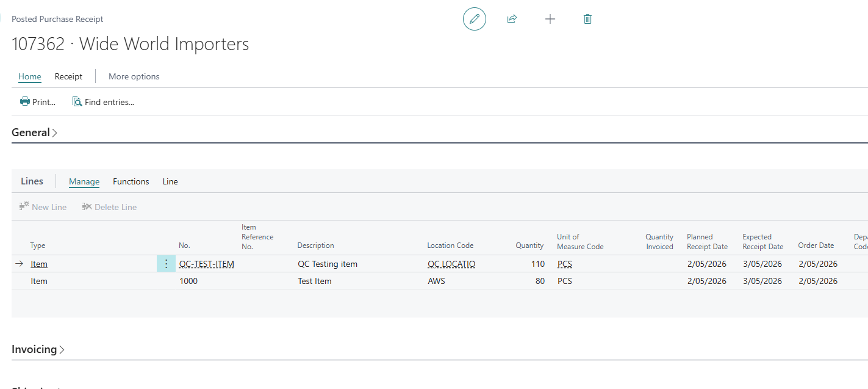Click the share icon at top
The height and width of the screenshot is (389, 868).
(x=512, y=19)
